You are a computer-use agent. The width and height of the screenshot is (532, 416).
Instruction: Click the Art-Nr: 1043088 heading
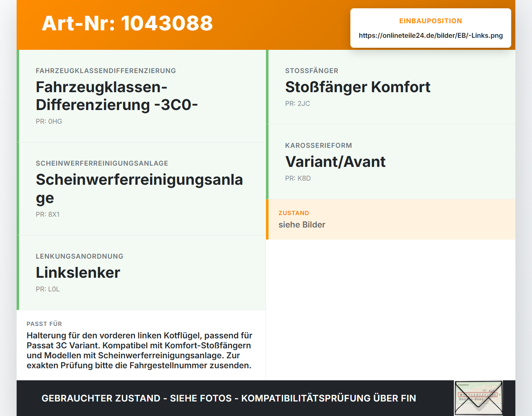127,23
